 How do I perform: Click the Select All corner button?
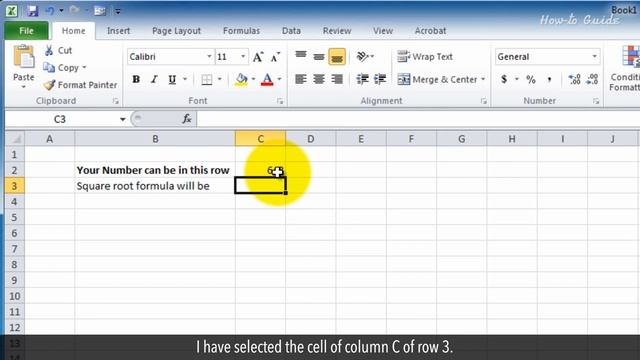tap(15, 139)
